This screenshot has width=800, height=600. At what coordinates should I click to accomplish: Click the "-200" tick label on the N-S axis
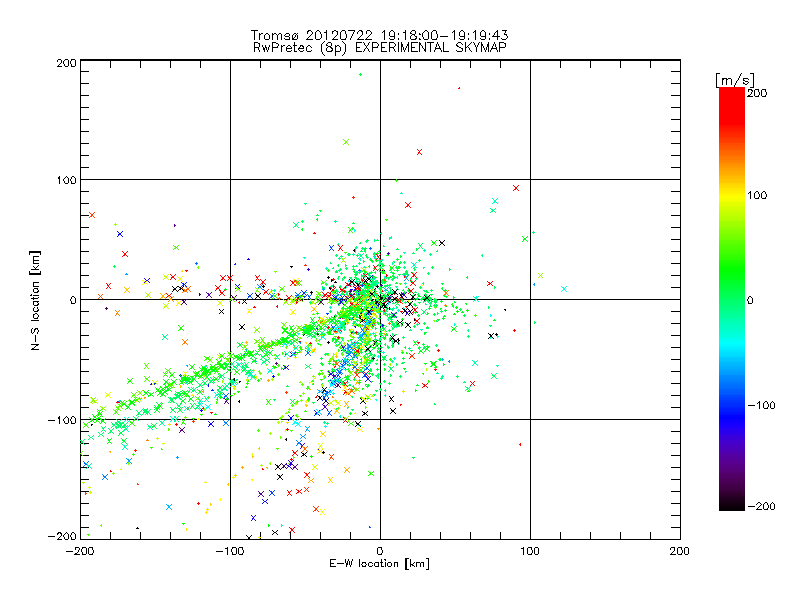tap(62, 536)
